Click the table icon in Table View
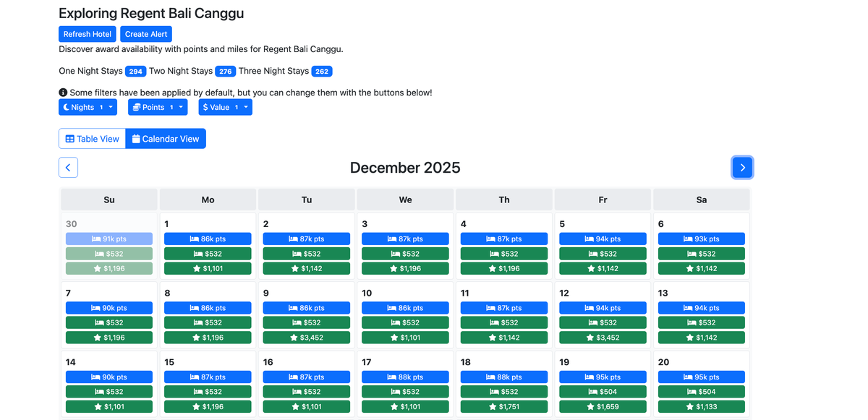 point(70,139)
